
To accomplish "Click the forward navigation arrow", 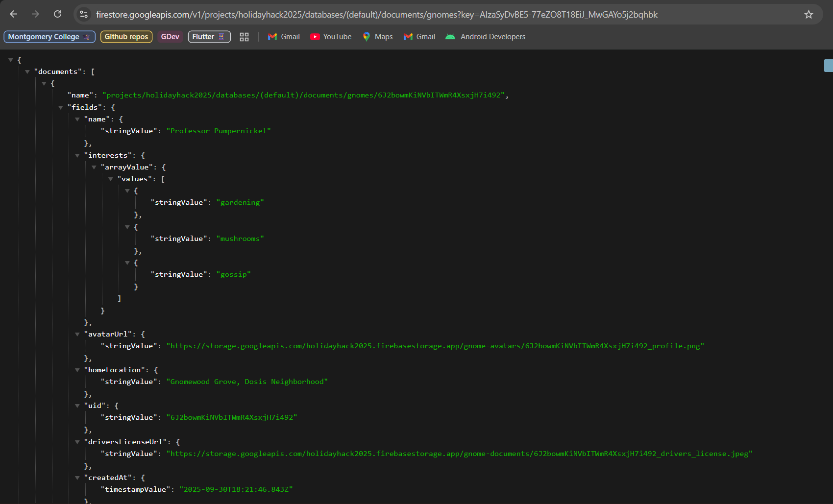I will pyautogui.click(x=35, y=14).
